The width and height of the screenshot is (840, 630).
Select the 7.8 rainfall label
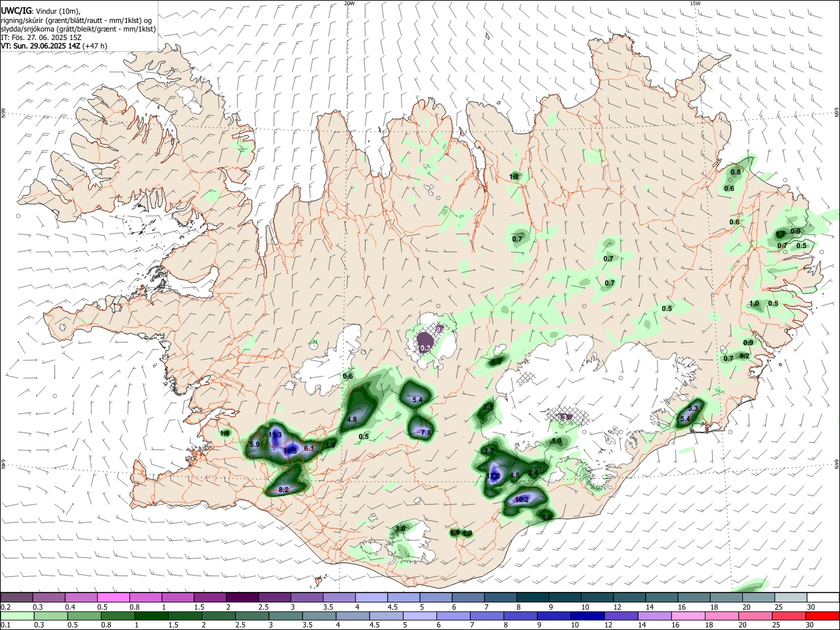425,432
